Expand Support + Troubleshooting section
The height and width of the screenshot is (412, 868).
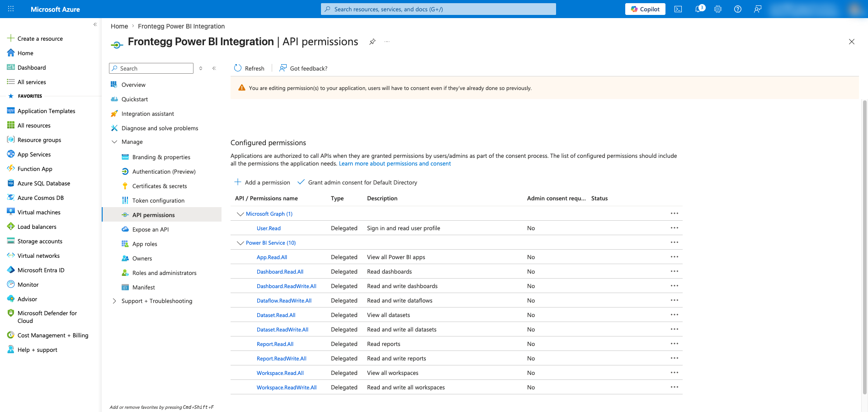point(114,301)
